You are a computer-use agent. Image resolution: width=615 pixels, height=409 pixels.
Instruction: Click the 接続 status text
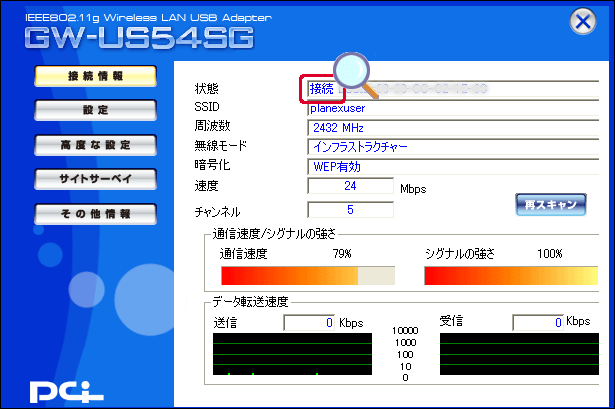pos(322,89)
